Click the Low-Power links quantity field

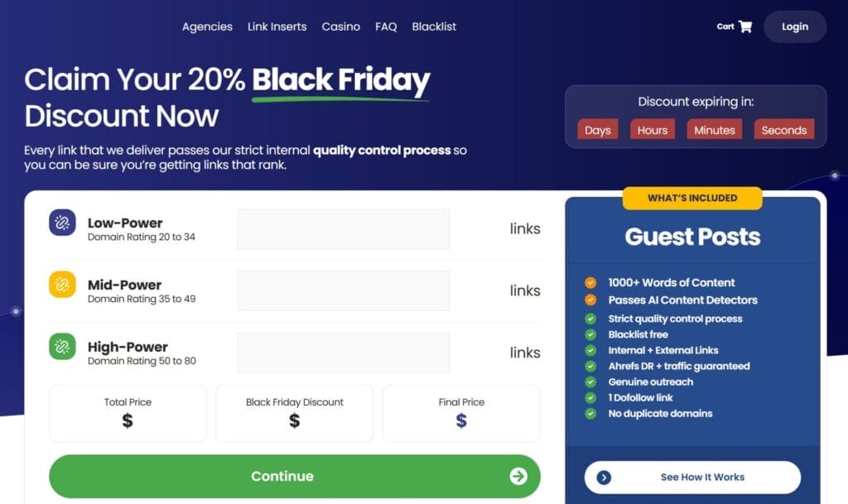tap(343, 228)
